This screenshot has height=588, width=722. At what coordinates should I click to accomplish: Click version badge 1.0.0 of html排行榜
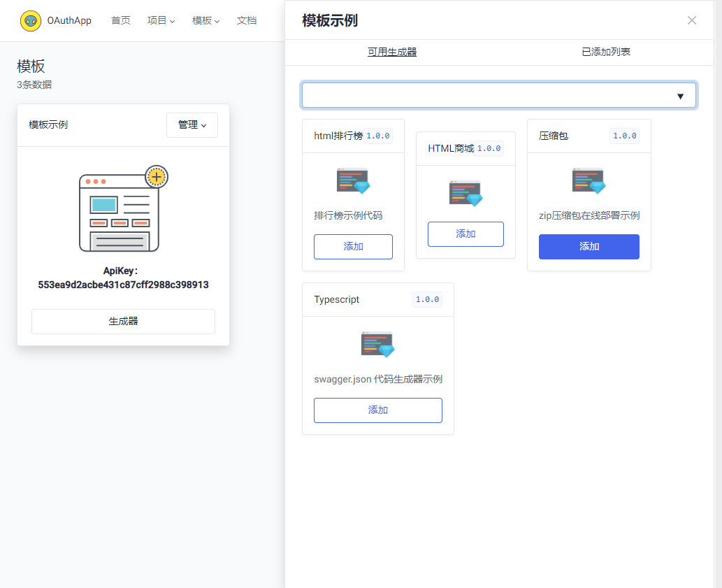point(377,136)
